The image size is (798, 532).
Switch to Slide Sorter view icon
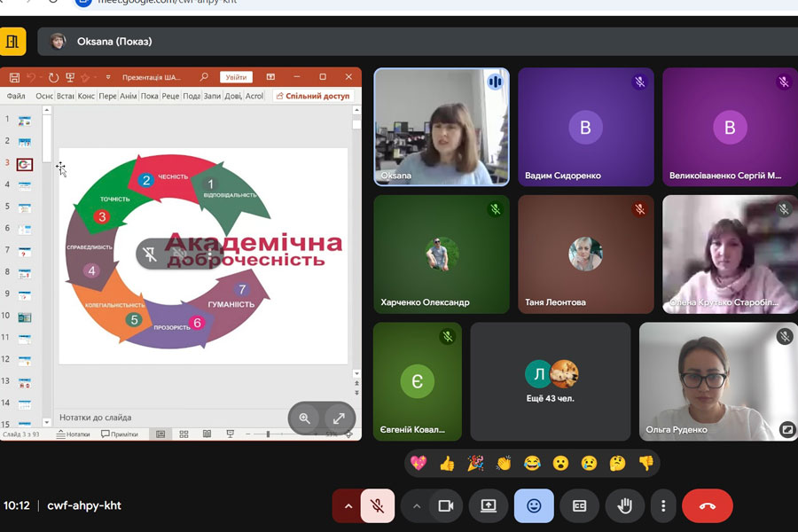[184, 434]
